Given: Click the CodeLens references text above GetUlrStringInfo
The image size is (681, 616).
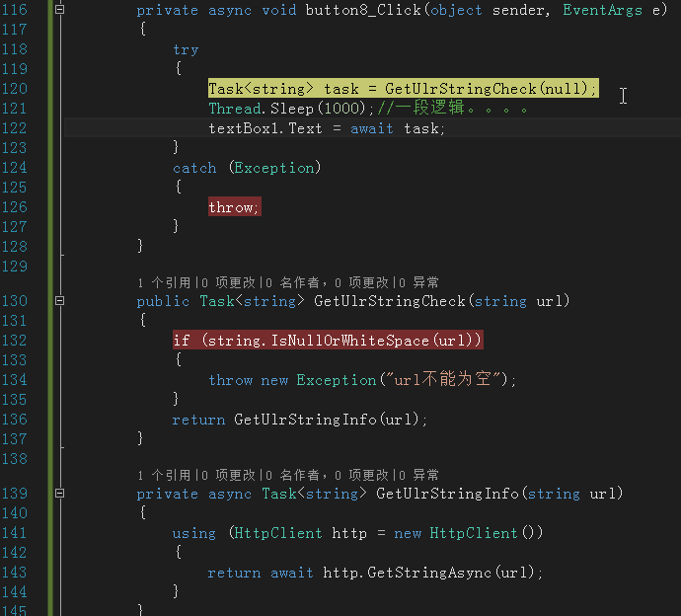Looking at the screenshot, I should 164,475.
